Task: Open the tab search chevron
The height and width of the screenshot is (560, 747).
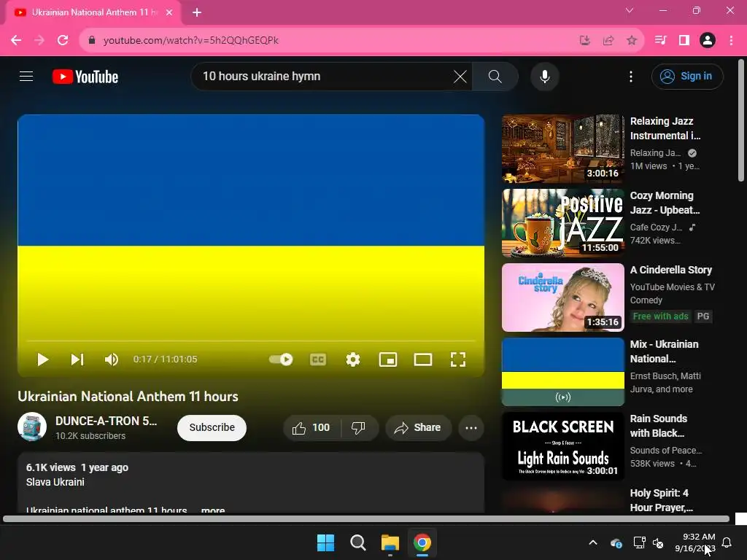Action: click(x=630, y=10)
